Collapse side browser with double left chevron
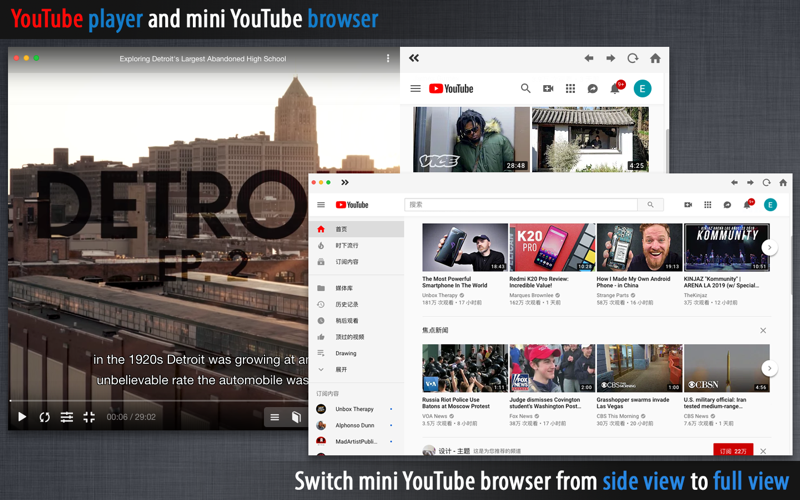Viewport: 800px width, 500px height. pyautogui.click(x=414, y=58)
